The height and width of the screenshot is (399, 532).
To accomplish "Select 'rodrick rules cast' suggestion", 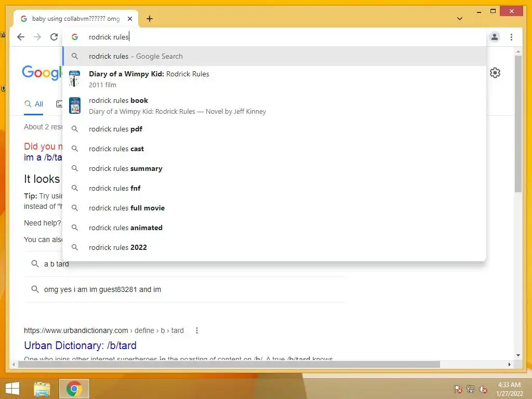I will tap(274, 149).
